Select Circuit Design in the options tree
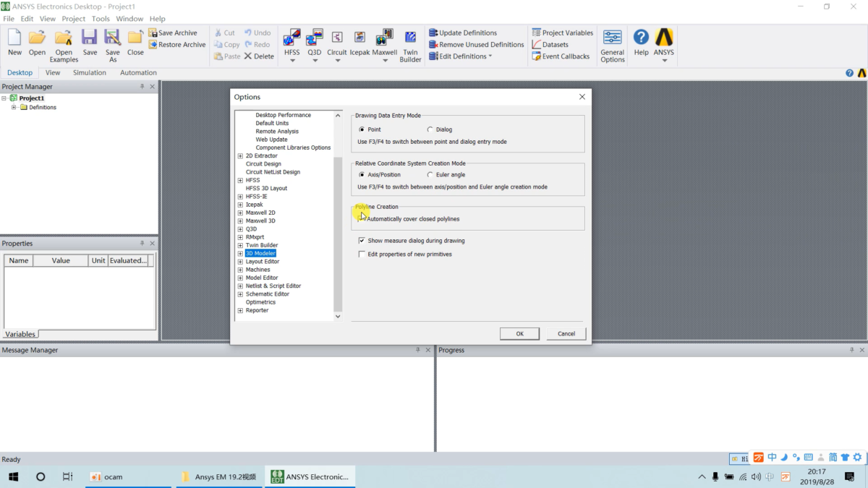The width and height of the screenshot is (868, 488). [263, 164]
